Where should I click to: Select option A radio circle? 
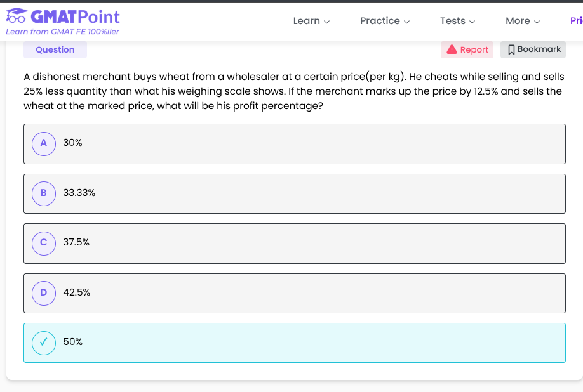pos(44,143)
